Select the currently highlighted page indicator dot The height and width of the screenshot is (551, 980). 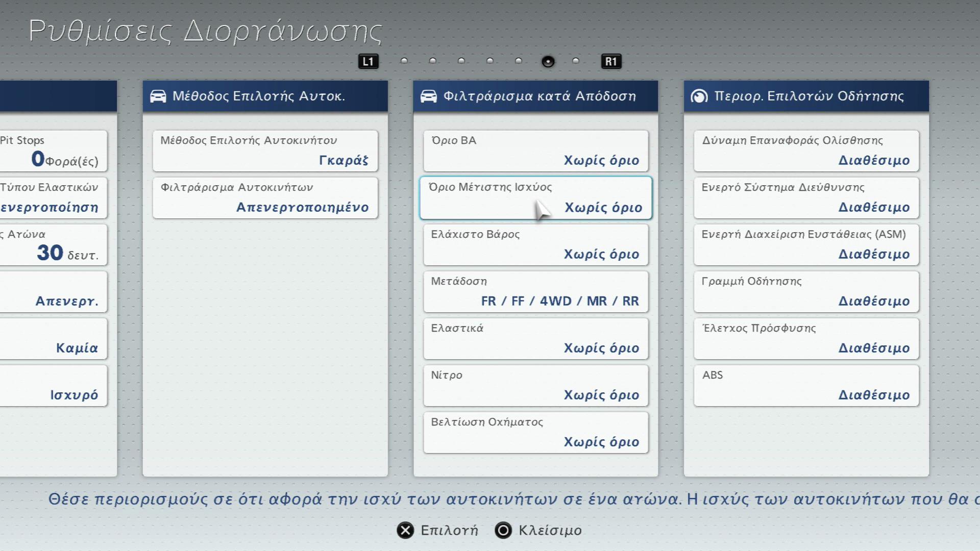(548, 62)
